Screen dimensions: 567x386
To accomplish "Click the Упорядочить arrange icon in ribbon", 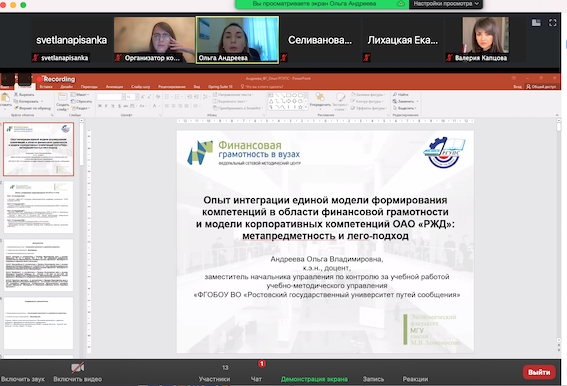I will point(320,100).
